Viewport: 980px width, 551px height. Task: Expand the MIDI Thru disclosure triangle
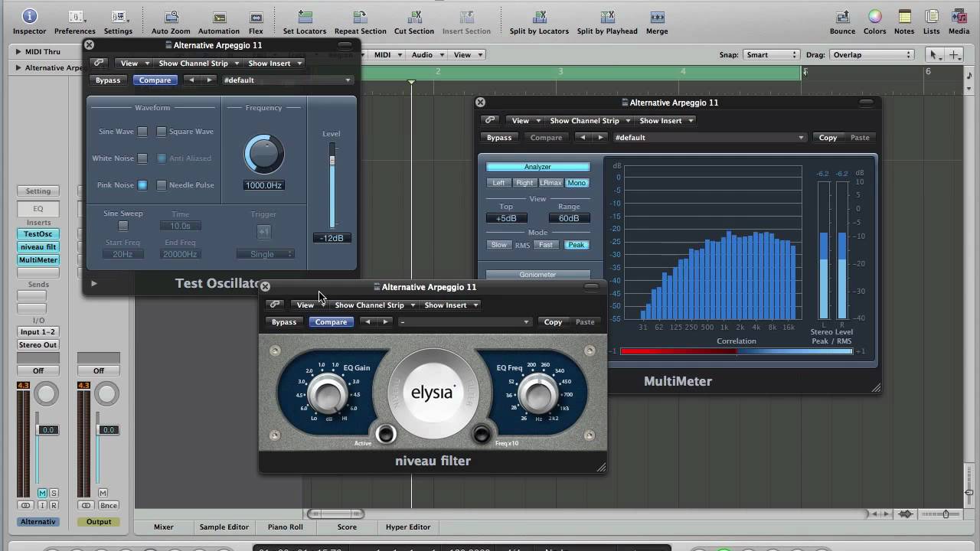[18, 52]
